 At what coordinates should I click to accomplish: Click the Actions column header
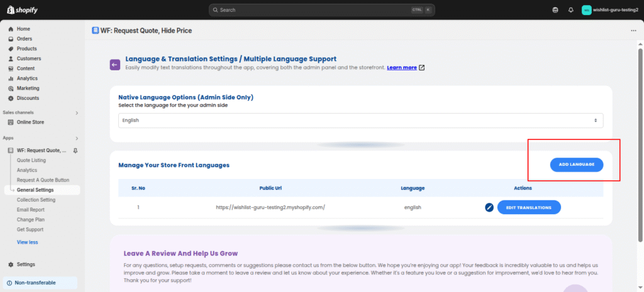[x=523, y=188]
